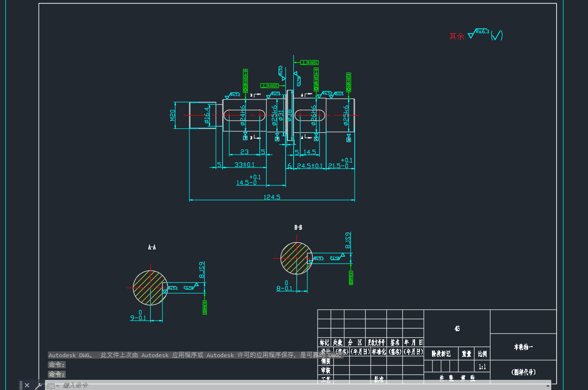Click the 重量 header cell
Image resolution: width=588 pixels, height=390 pixels.
(x=466, y=354)
